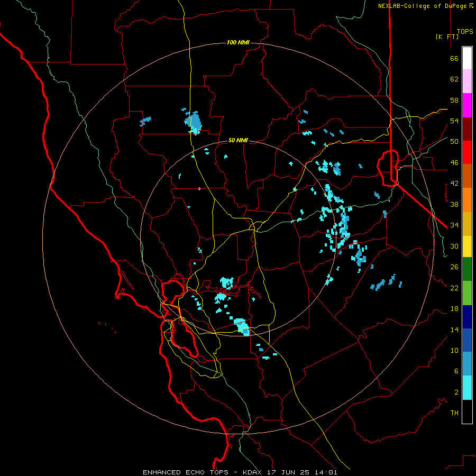The height and width of the screenshot is (476, 476).
Task: Click the bright yellow legend swatch
Action: tap(467, 246)
